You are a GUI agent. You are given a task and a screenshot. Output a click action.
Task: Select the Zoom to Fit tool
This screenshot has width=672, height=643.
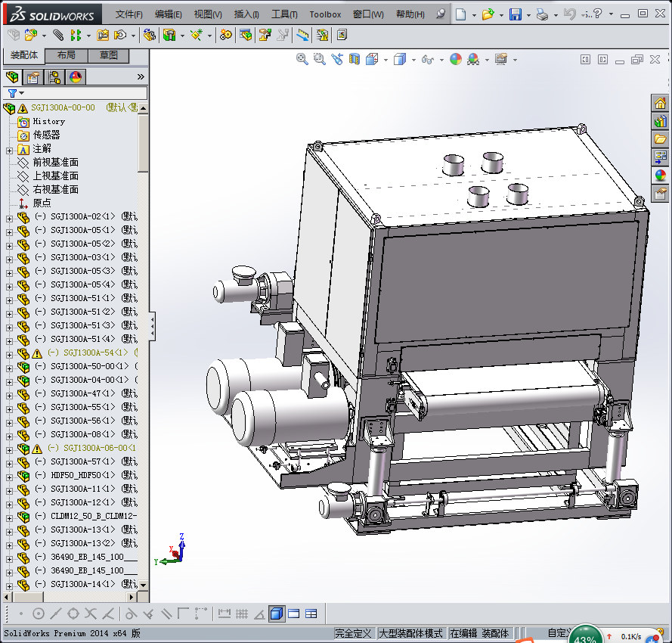302,58
